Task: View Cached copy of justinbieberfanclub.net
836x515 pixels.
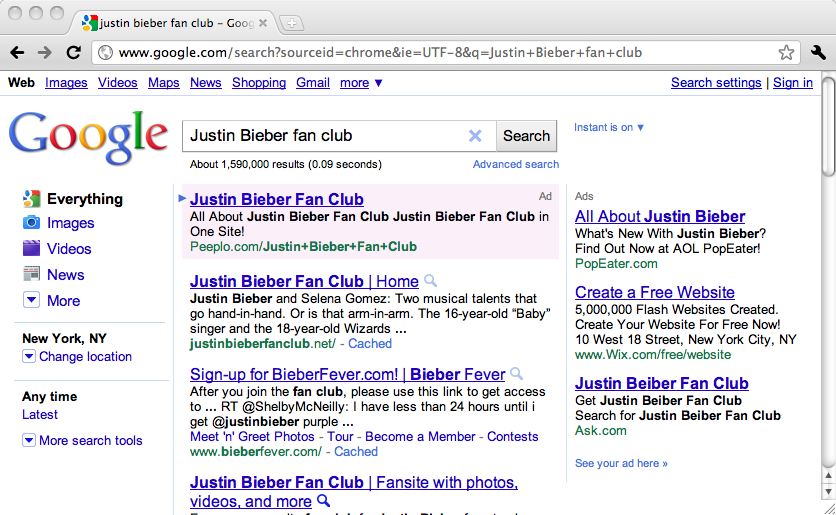Action: click(370, 343)
